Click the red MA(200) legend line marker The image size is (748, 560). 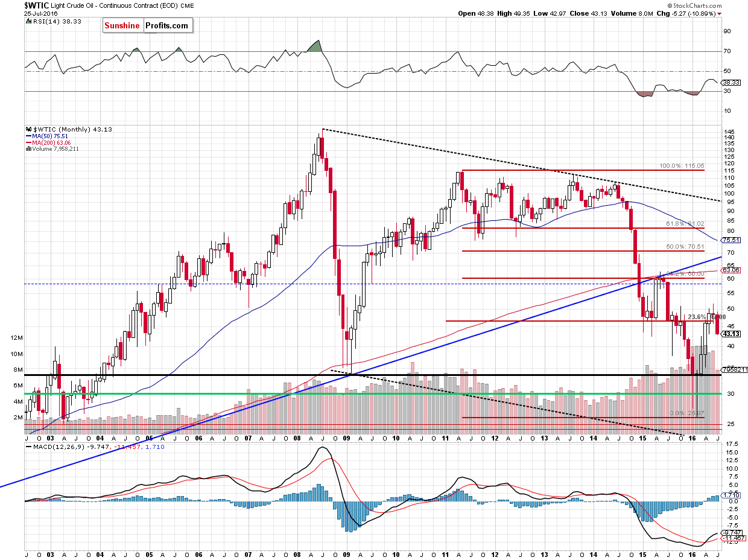pyautogui.click(x=28, y=142)
